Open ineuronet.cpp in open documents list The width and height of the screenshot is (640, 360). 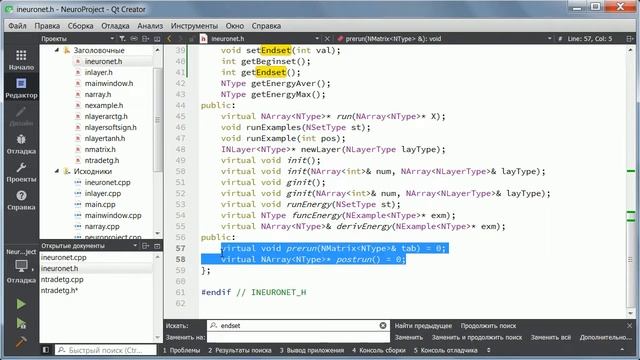[64, 258]
